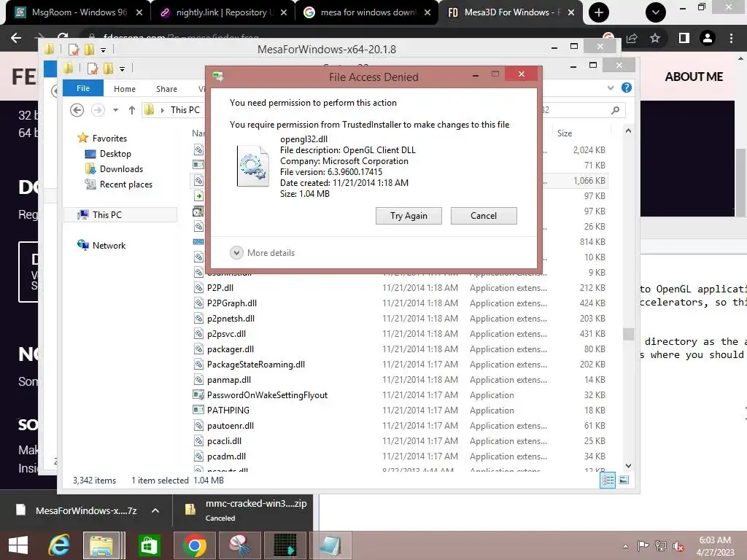The width and height of the screenshot is (747, 560).
Task: Open the Home ribbon tab
Action: (124, 89)
